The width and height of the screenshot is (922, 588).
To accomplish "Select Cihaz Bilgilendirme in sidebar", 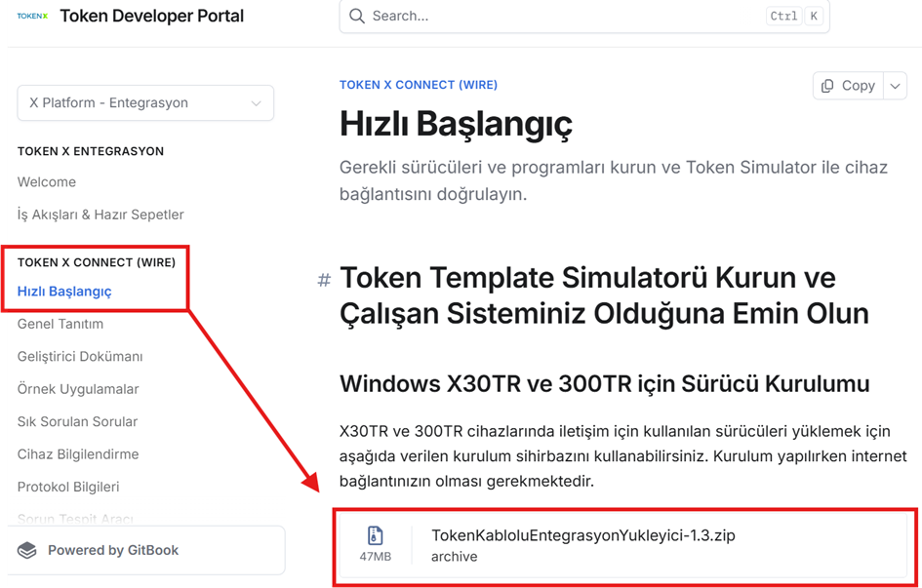I will tap(78, 454).
